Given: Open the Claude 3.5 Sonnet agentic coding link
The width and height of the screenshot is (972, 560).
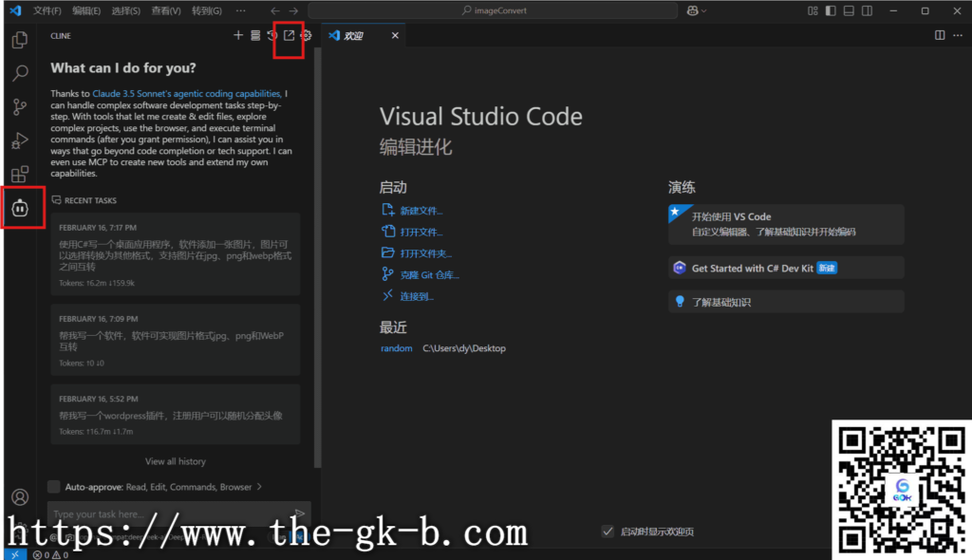Looking at the screenshot, I should 187,94.
